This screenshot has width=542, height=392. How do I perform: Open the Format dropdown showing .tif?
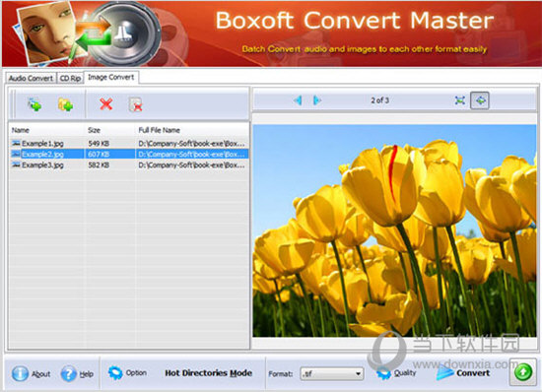tap(331, 373)
